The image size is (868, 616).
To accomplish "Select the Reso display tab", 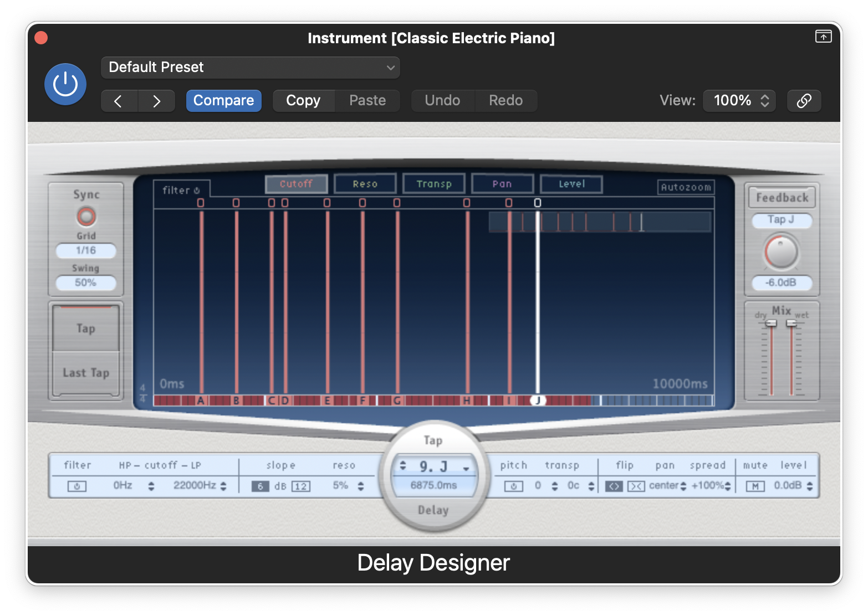I will [365, 184].
